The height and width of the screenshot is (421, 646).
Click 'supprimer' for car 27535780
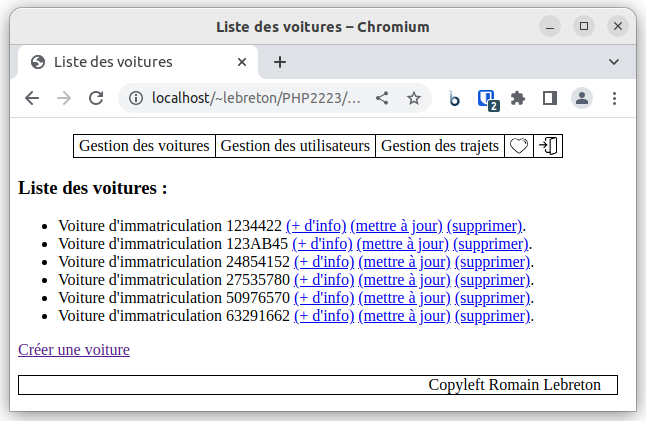pos(492,280)
